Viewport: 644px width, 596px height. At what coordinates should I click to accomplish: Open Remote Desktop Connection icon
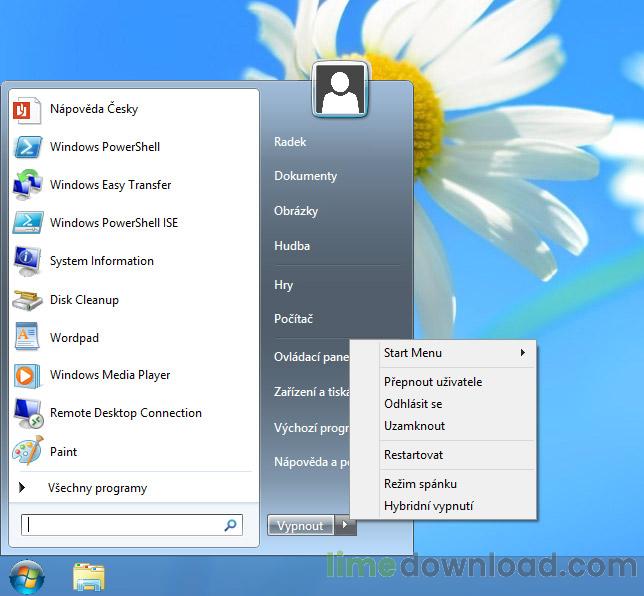27,413
